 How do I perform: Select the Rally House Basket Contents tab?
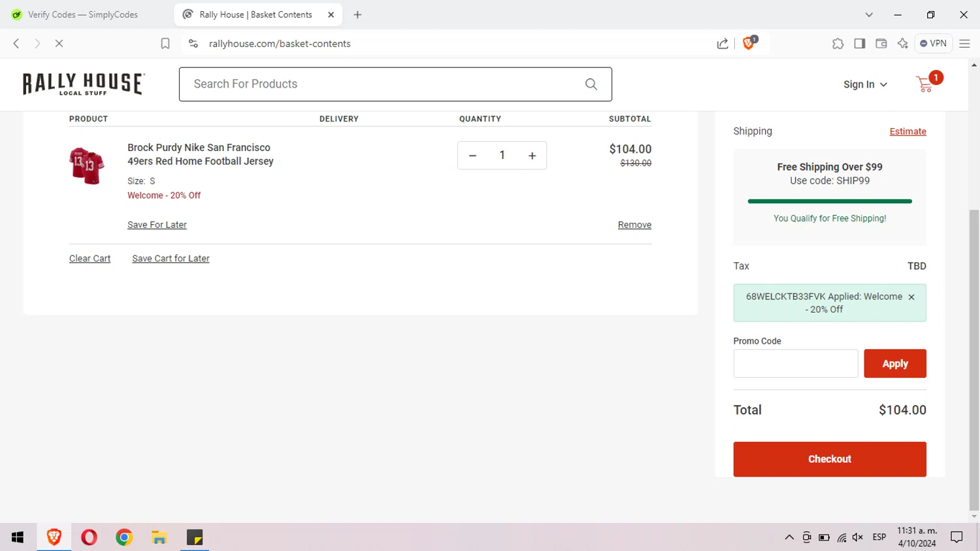click(x=258, y=14)
